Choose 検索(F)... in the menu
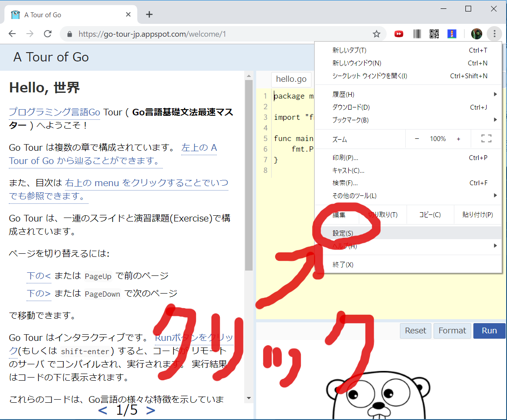 (408, 183)
